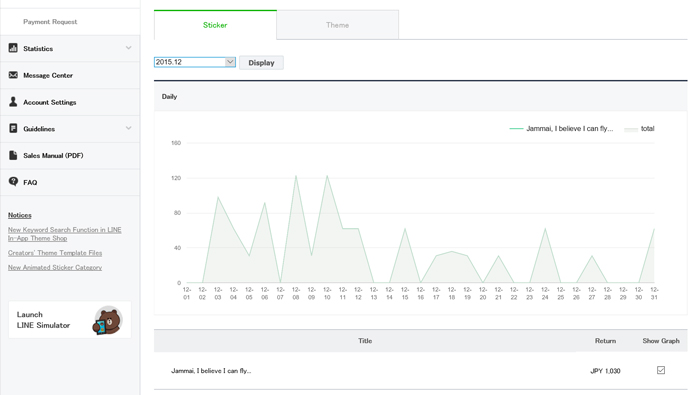Open Sales Manual (PDF) item

[x=70, y=155]
